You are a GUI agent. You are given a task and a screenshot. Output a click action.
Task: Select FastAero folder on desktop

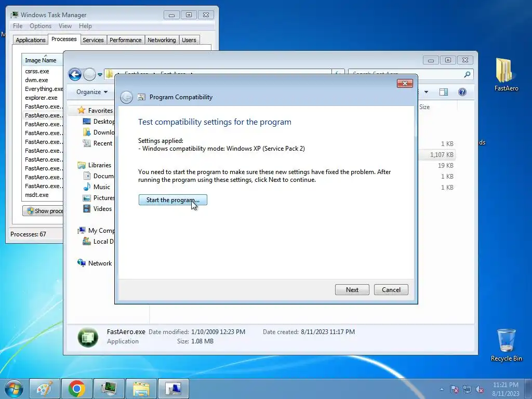[x=506, y=75]
